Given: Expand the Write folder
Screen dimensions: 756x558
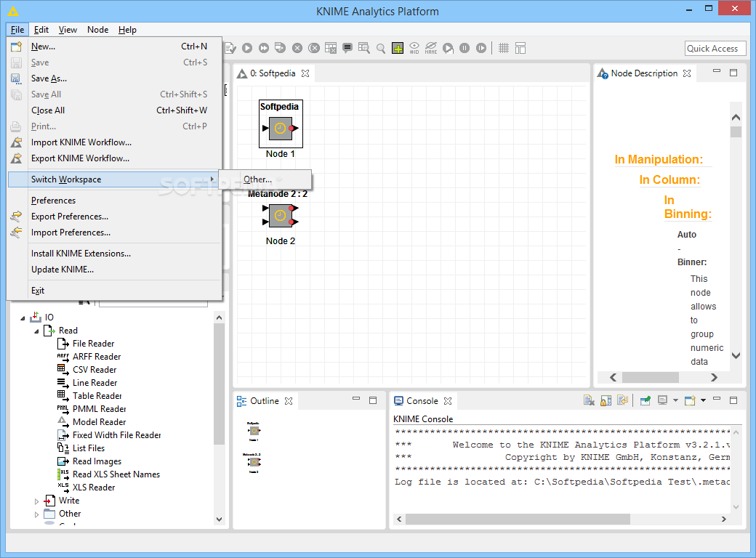Looking at the screenshot, I should click(36, 501).
